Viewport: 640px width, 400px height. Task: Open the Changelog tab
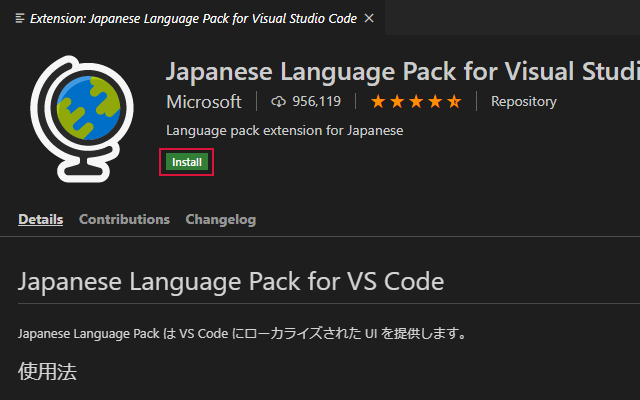coord(221,220)
